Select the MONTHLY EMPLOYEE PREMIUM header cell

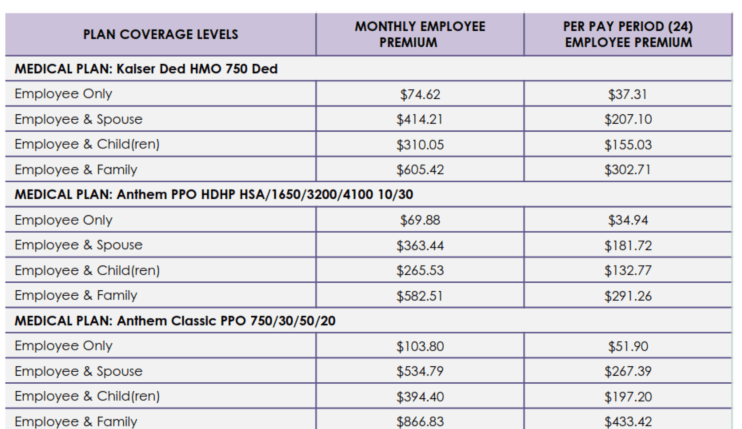tap(419, 35)
